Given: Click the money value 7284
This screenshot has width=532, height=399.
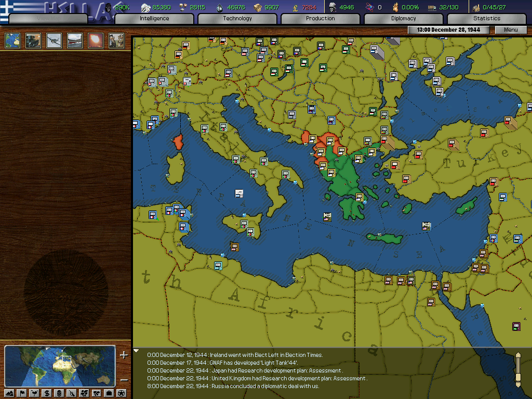Looking at the screenshot, I should click(x=309, y=7).
